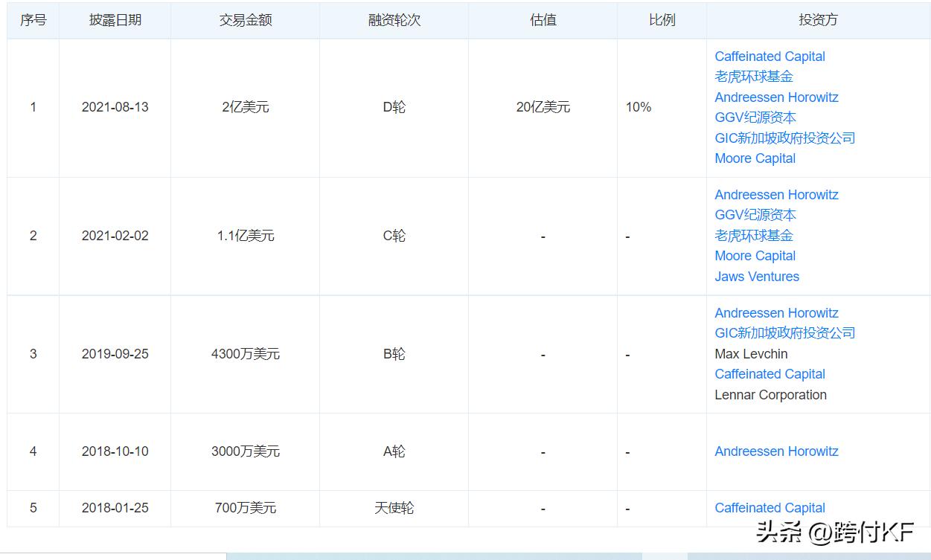
Task: Open Caffeinated Capital link in B轮 row
Action: click(x=770, y=374)
